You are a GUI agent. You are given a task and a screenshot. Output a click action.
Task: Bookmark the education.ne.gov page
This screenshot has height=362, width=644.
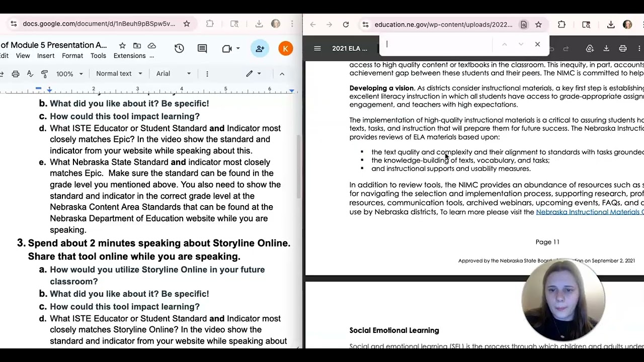[538, 25]
